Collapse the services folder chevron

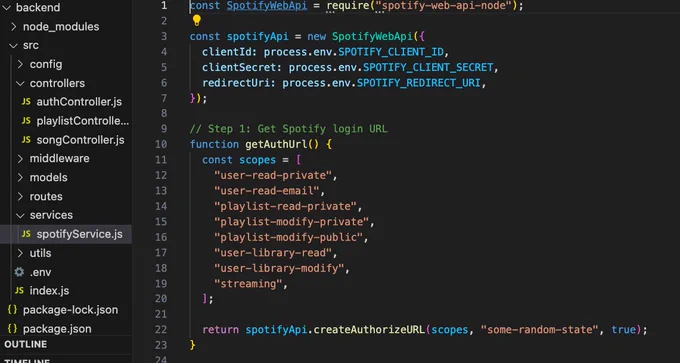pos(20,215)
